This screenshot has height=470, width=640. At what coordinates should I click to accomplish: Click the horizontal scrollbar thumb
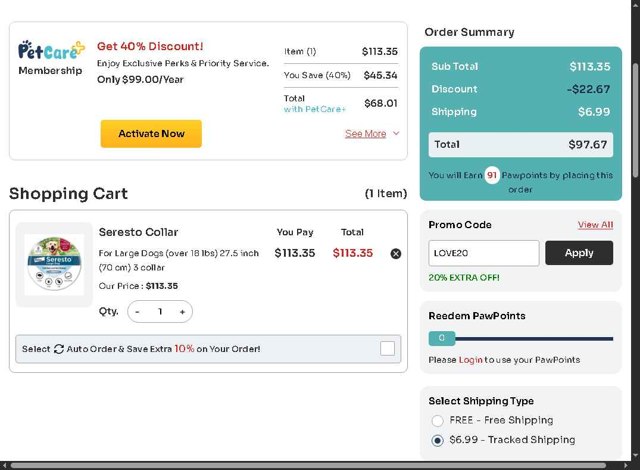point(308,466)
